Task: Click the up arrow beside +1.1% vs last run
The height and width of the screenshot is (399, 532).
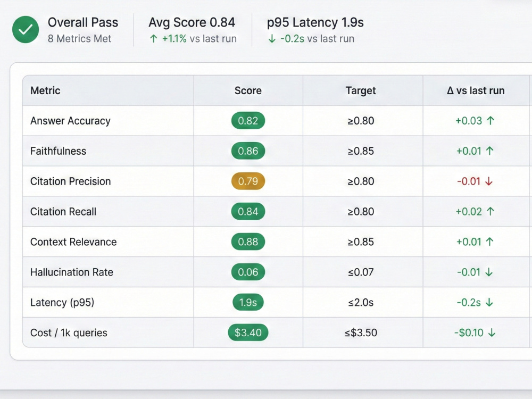Action: tap(154, 39)
